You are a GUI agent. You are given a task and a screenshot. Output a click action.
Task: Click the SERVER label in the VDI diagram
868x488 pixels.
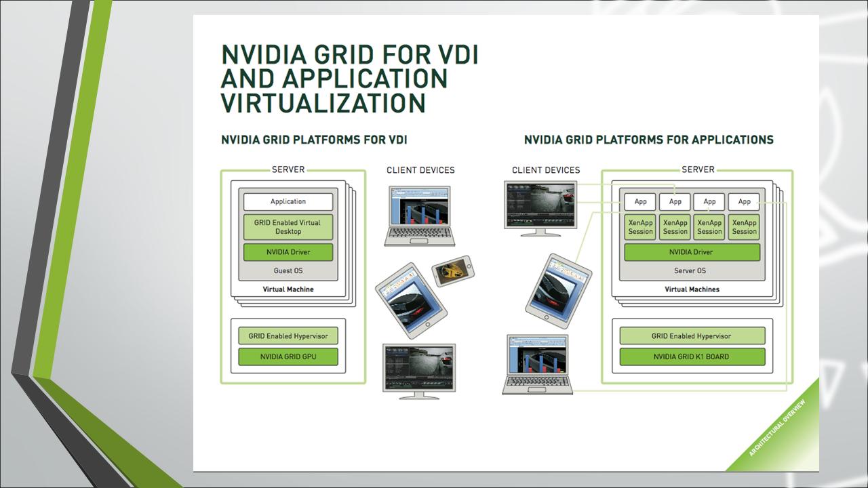[288, 169]
